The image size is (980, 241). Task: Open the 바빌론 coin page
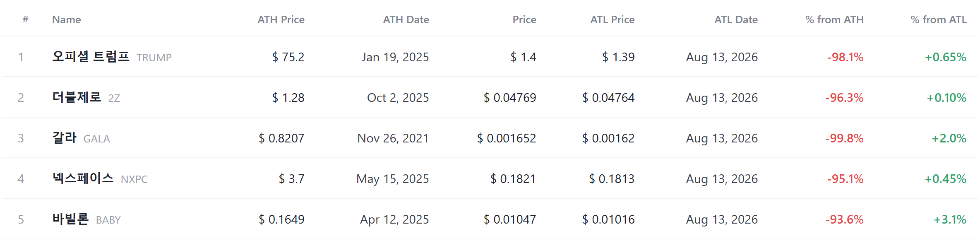(70, 219)
